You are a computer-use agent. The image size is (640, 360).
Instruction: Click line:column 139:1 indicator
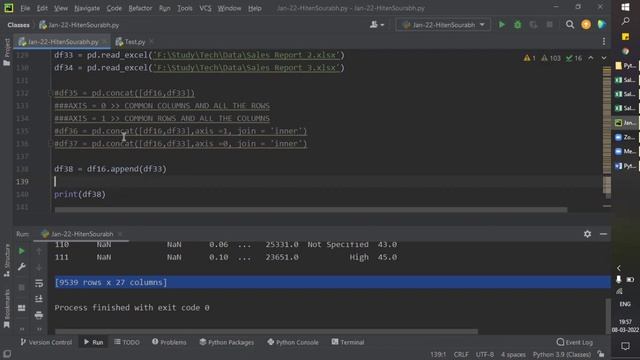438,354
